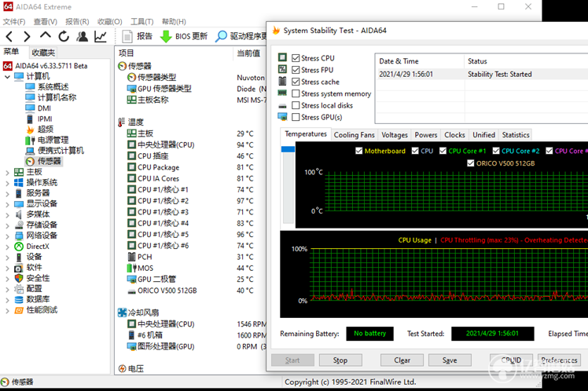Collapse the 计算机 tree node
This screenshot has width=588, height=391.
point(8,77)
